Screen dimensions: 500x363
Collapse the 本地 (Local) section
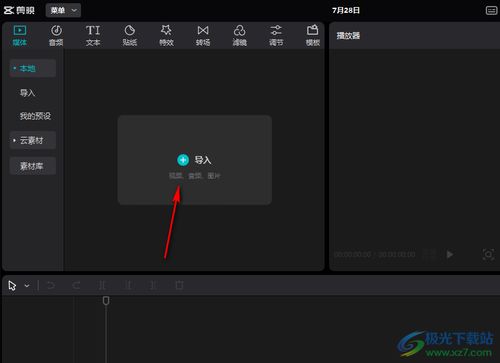[32, 68]
